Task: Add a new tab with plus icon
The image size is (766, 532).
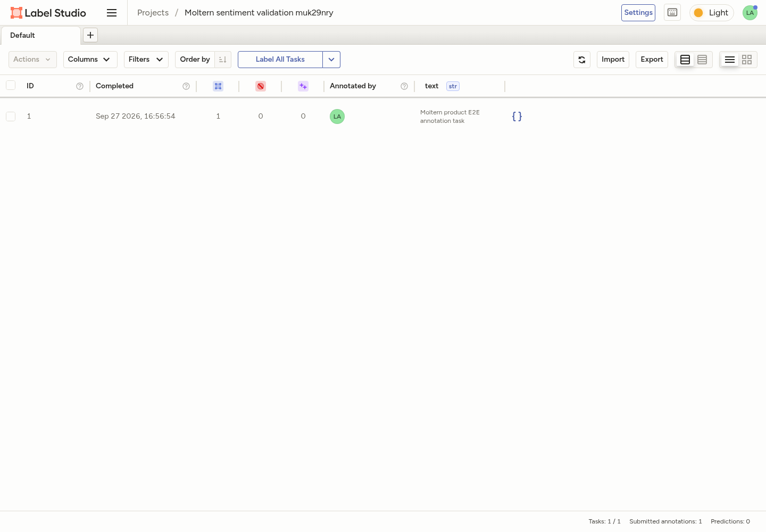Action: click(90, 35)
